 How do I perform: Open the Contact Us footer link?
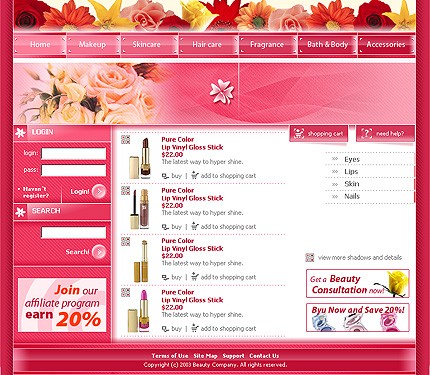[264, 356]
